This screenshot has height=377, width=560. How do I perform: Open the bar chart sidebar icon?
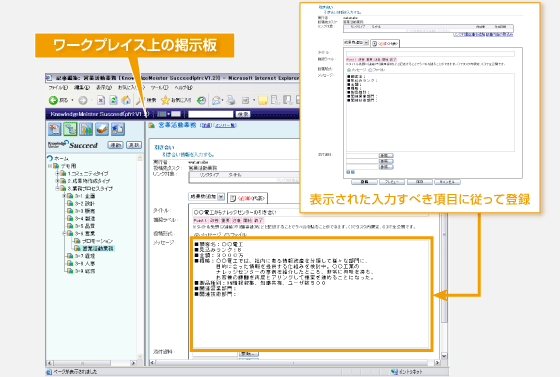86,129
